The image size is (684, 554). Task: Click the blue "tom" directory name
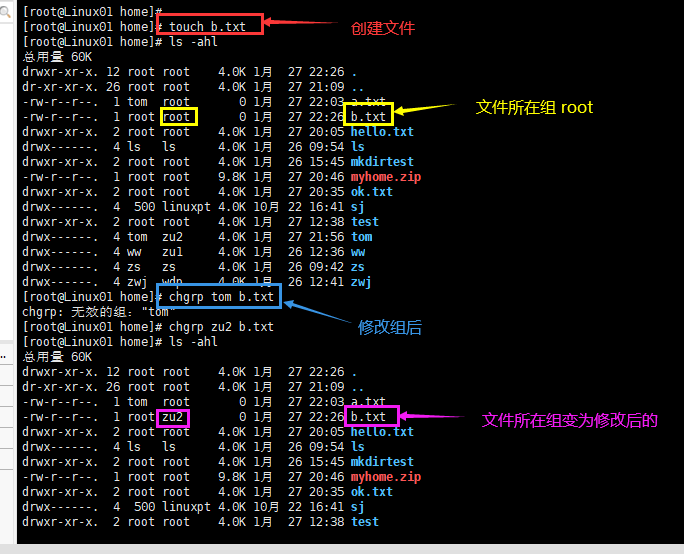(x=362, y=237)
